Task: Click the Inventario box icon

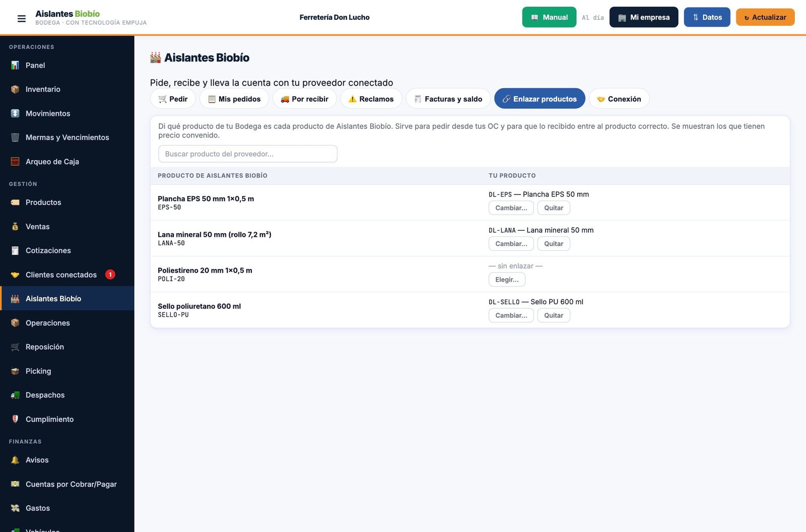Action: [x=15, y=89]
